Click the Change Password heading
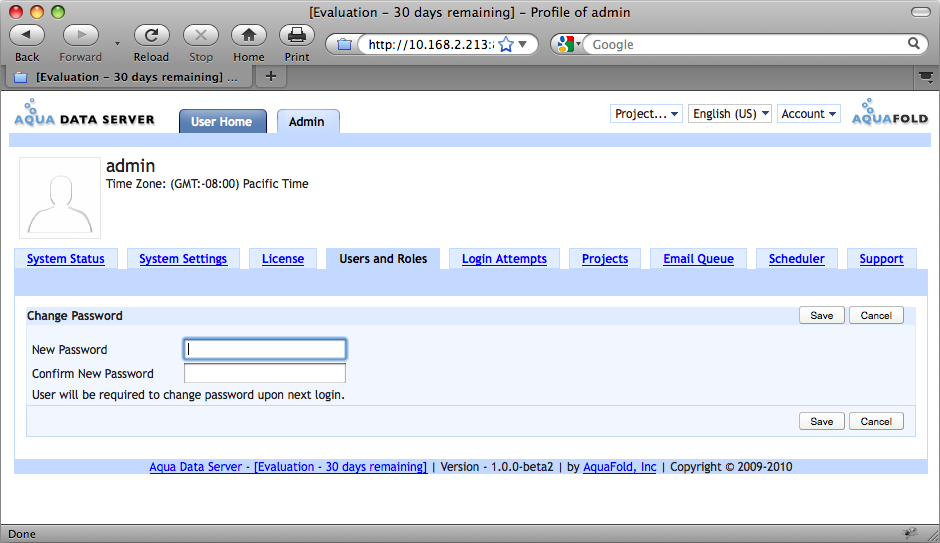Viewport: 940px width, 543px height. click(75, 316)
